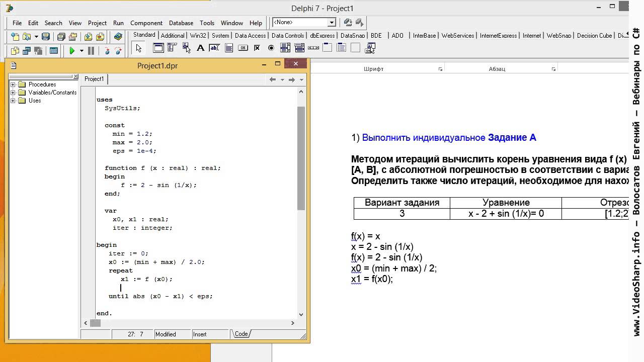Open the Project menu
The width and height of the screenshot is (644, 362).
click(97, 23)
